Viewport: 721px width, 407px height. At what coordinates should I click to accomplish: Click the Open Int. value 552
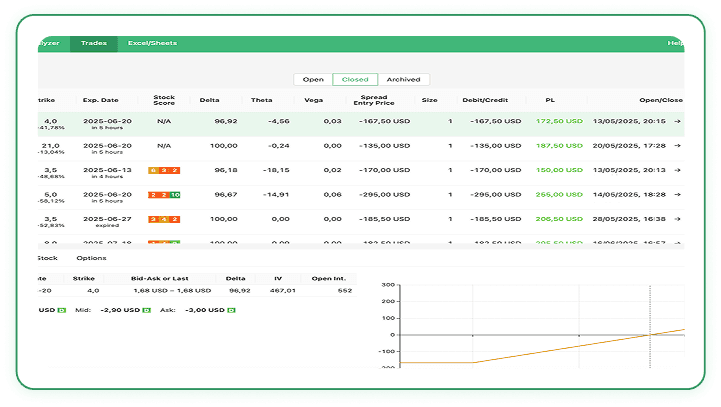[345, 291]
